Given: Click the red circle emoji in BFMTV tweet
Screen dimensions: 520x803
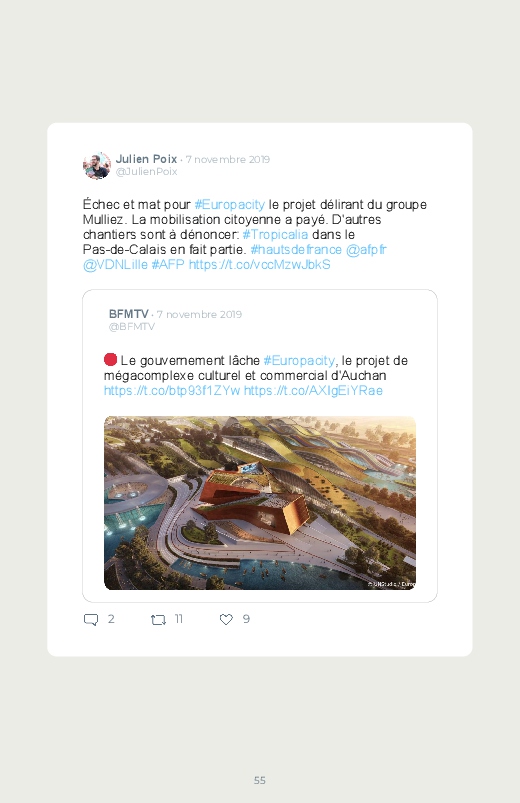Looking at the screenshot, I should click(x=110, y=360).
